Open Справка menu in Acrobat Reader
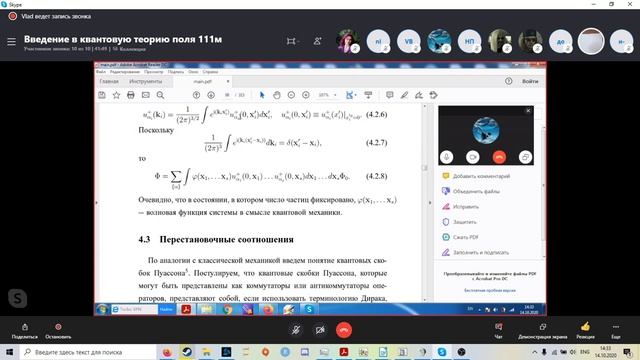The image size is (640, 360). (210, 72)
